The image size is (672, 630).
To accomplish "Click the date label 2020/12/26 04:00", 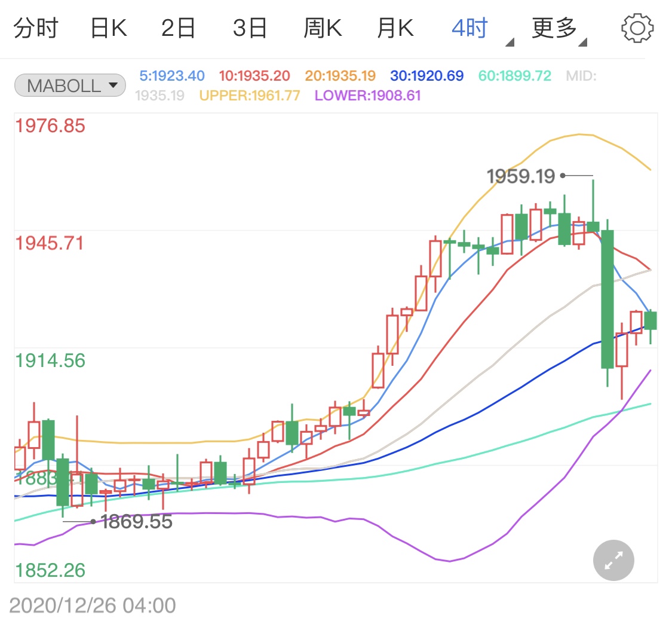I will pyautogui.click(x=93, y=605).
